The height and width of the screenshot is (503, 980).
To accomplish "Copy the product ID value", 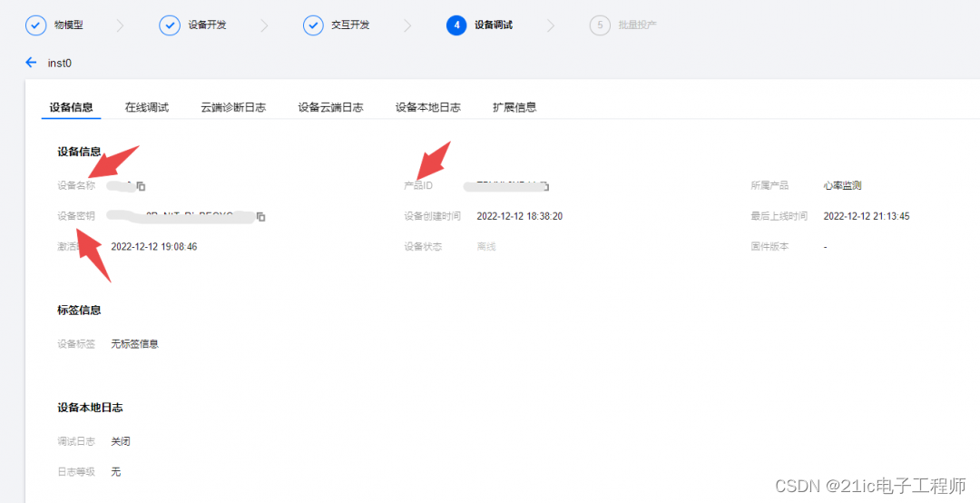I will tap(545, 186).
